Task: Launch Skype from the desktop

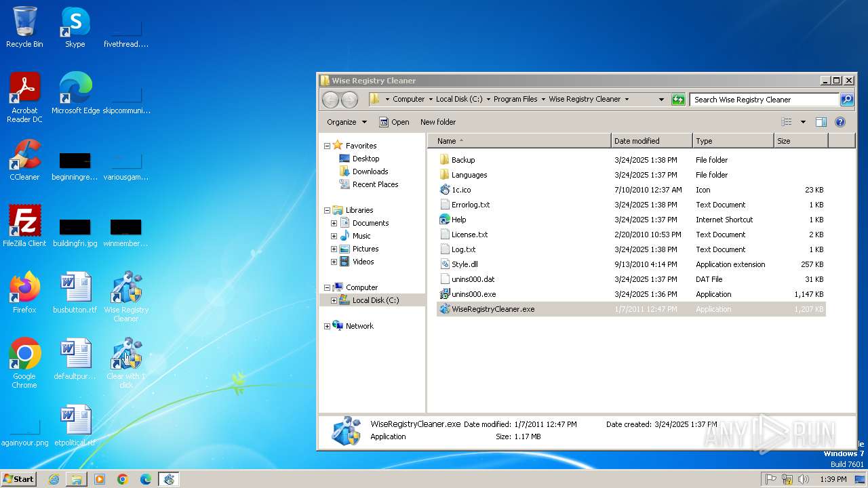Action: (75, 27)
